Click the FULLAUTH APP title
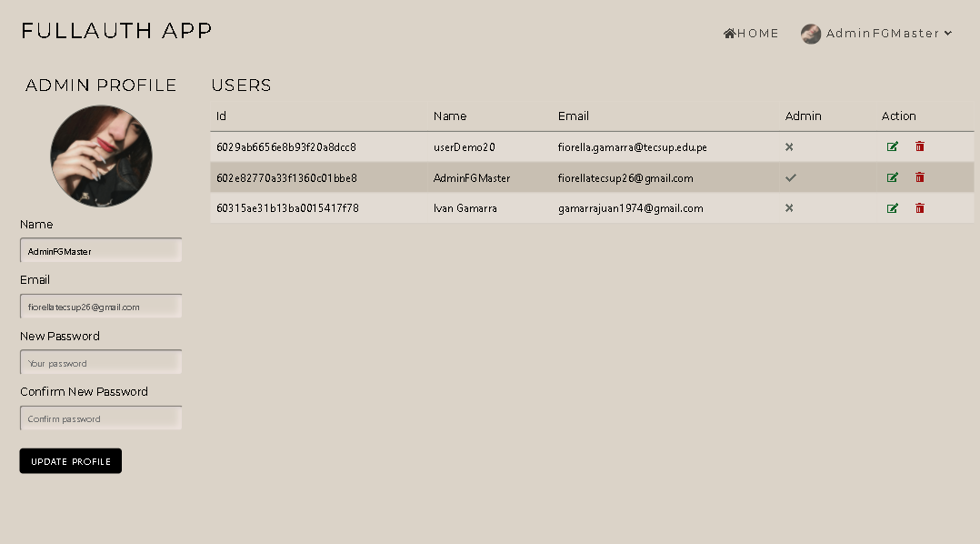980x544 pixels. pyautogui.click(x=115, y=30)
